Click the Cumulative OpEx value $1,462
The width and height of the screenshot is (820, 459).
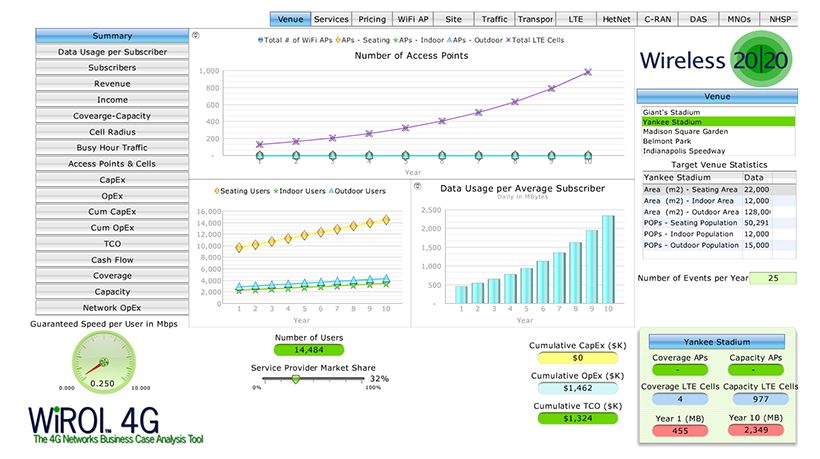point(577,388)
